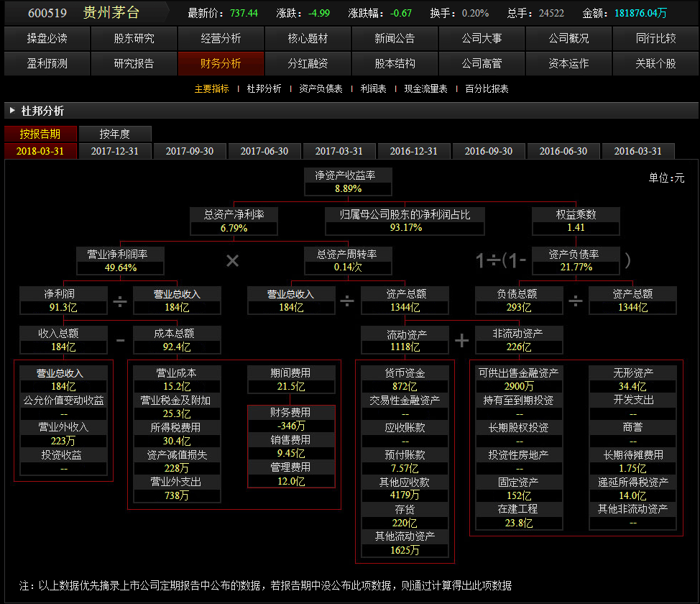Click 总资产净利率 6.79% node

tap(234, 221)
